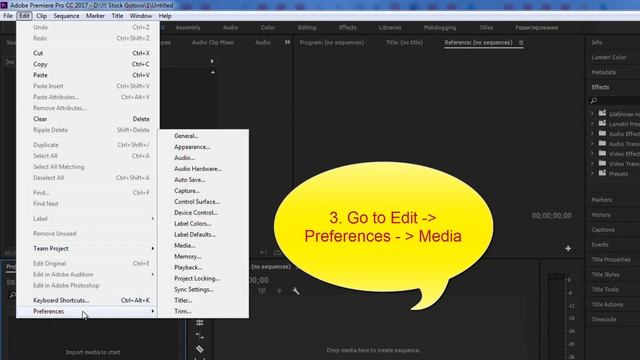Show overflow panel tabs chevron

[287, 42]
